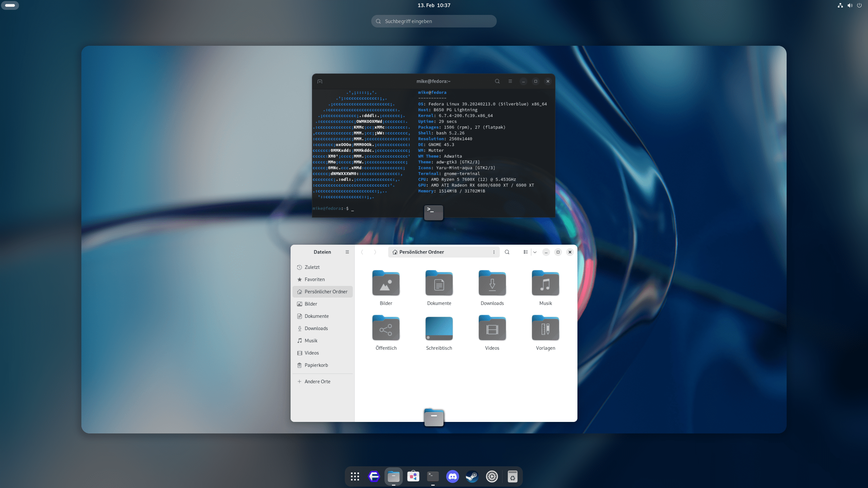Viewport: 868px width, 488px height.
Task: Open the terminal taskbar icon
Action: 433,476
